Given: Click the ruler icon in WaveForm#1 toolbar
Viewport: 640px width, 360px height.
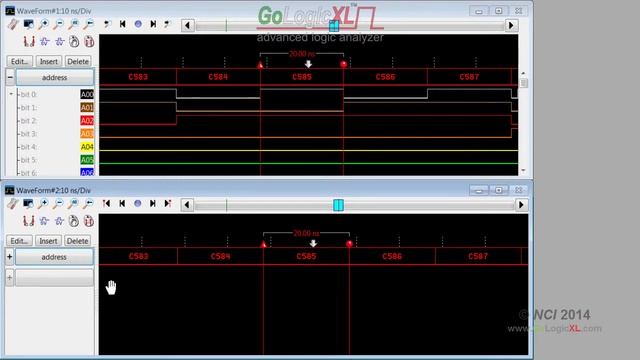Looking at the screenshot, I should tap(13, 24).
